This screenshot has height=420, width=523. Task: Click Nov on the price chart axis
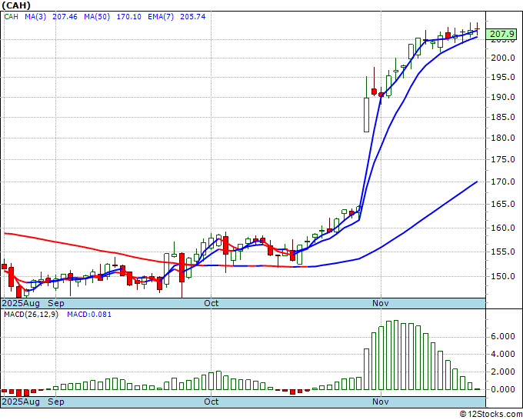click(x=381, y=304)
